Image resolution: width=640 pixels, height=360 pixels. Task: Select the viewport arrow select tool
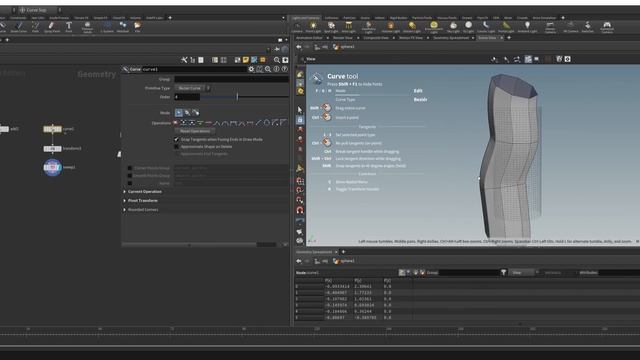tap(300, 109)
